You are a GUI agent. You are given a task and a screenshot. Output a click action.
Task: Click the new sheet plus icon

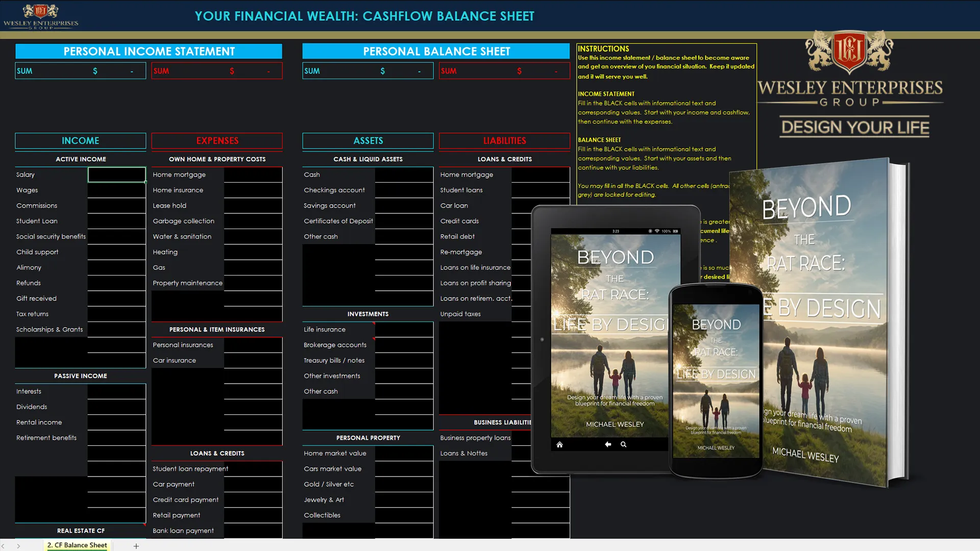click(136, 546)
